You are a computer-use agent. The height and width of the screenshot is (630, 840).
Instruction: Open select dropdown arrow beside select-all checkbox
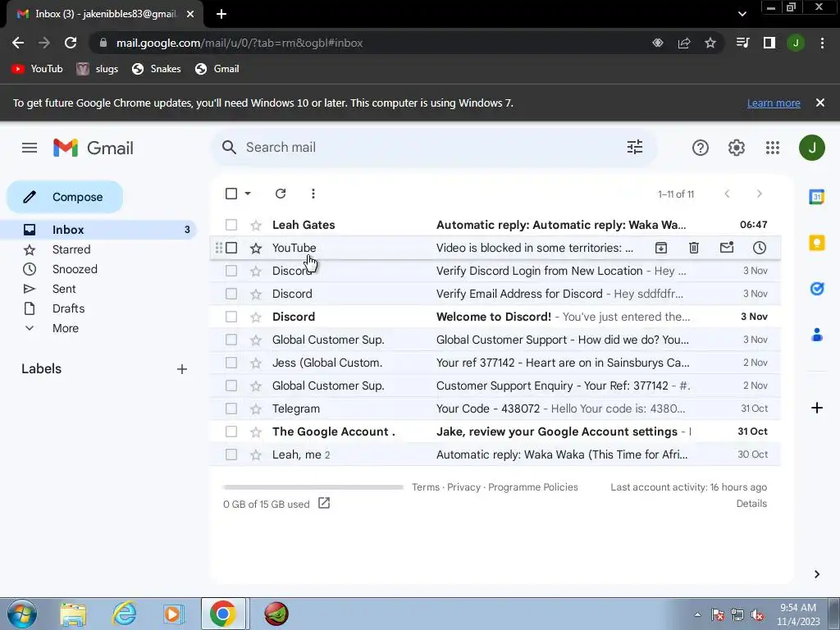[248, 194]
